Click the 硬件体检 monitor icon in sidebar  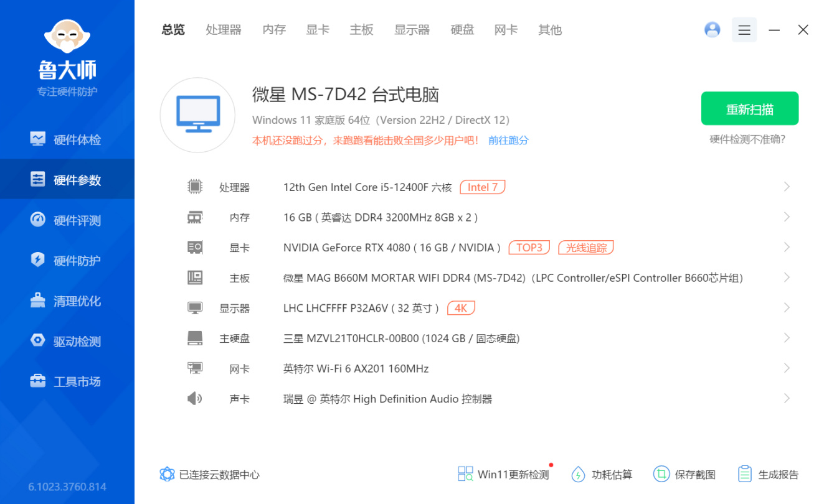click(38, 139)
